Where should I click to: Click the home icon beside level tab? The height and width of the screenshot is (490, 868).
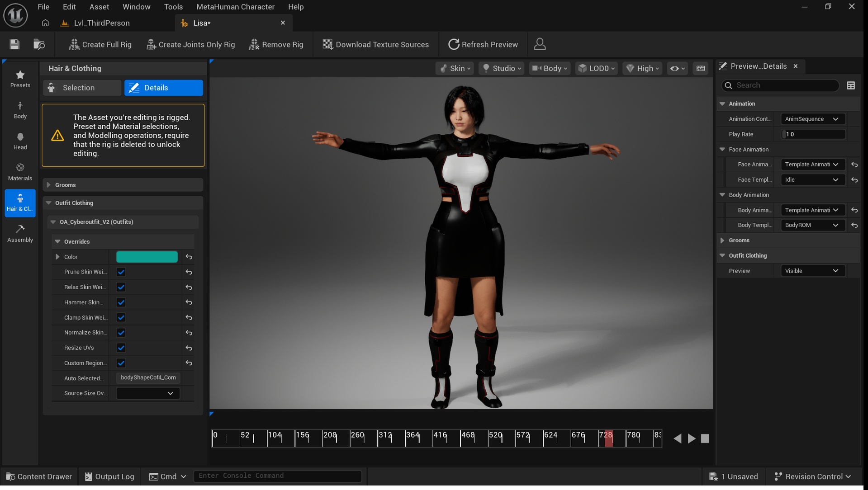point(45,23)
